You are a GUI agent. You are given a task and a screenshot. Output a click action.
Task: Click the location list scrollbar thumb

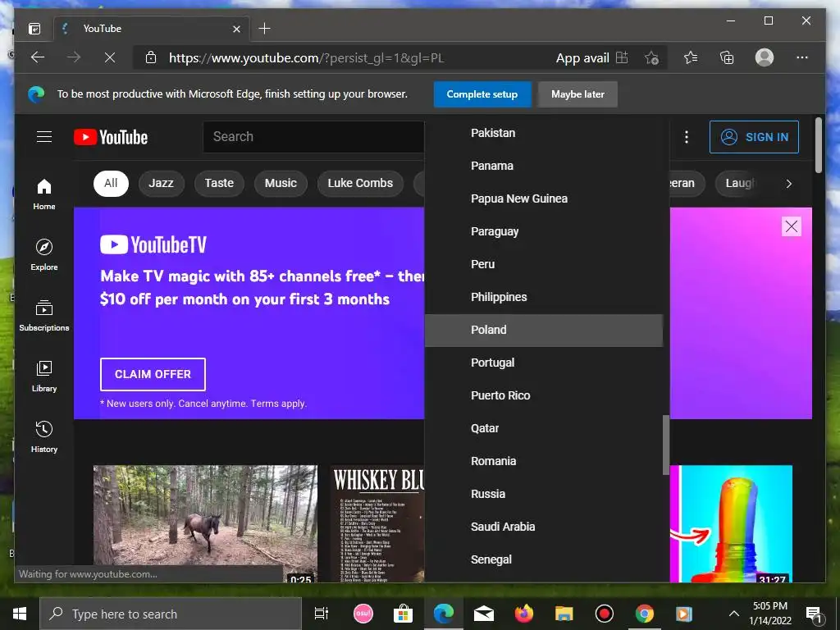[666, 445]
